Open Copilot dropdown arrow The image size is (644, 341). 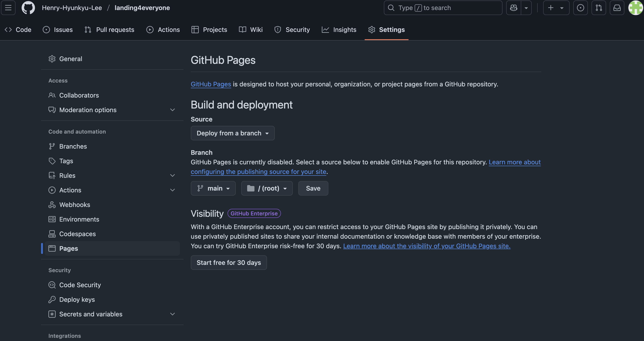[526, 8]
